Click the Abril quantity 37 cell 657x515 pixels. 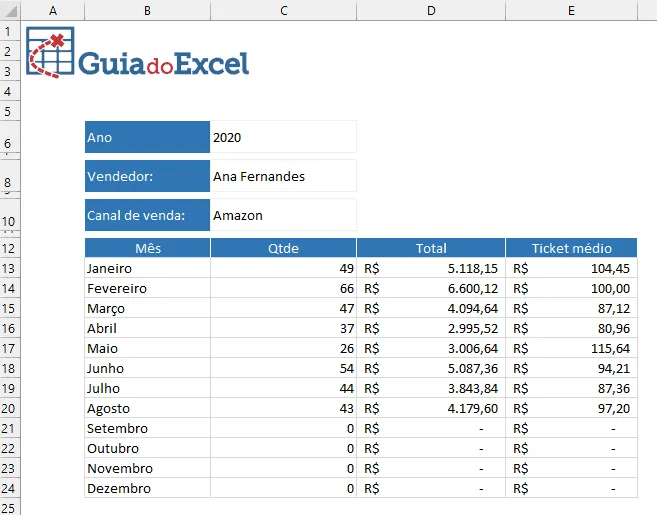284,328
